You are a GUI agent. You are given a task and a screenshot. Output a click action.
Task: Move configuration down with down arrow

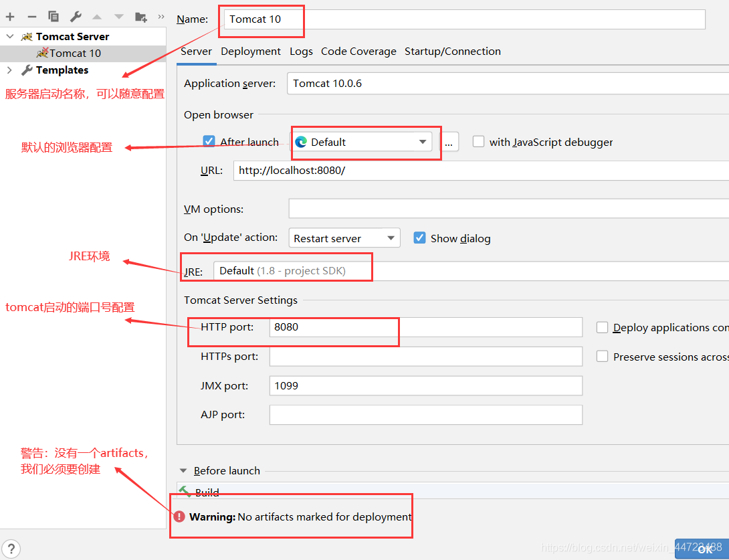(x=119, y=17)
